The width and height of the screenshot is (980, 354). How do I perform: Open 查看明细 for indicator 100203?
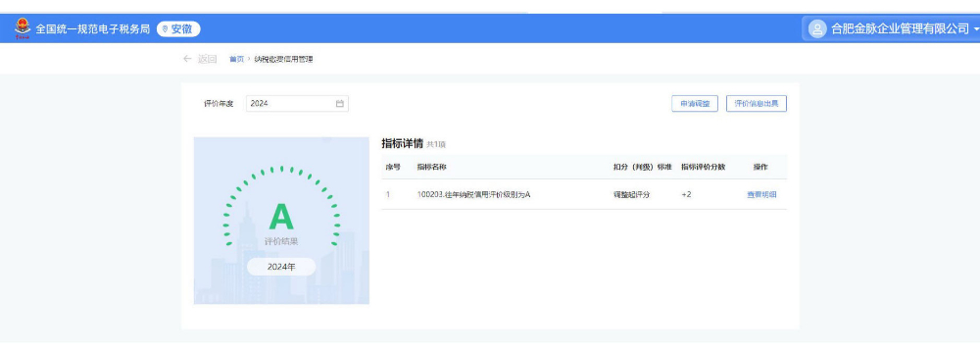click(x=761, y=194)
